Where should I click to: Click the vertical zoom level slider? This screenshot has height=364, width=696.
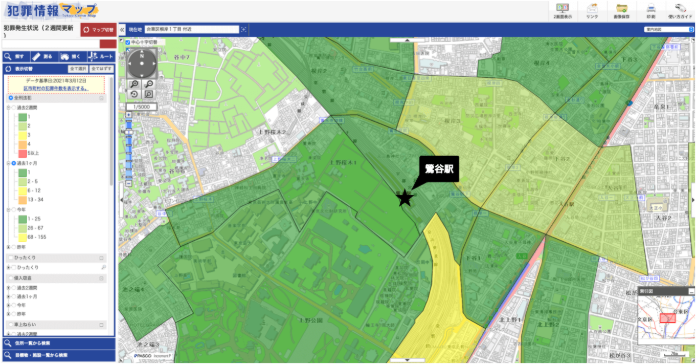(129, 149)
